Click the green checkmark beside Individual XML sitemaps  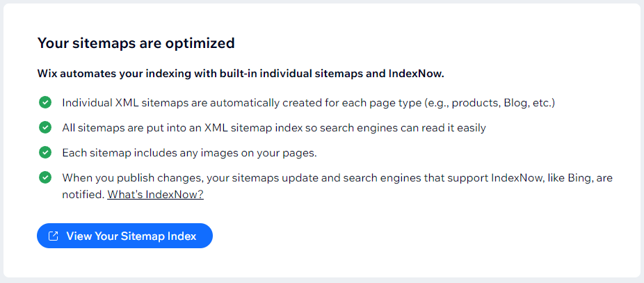45,103
